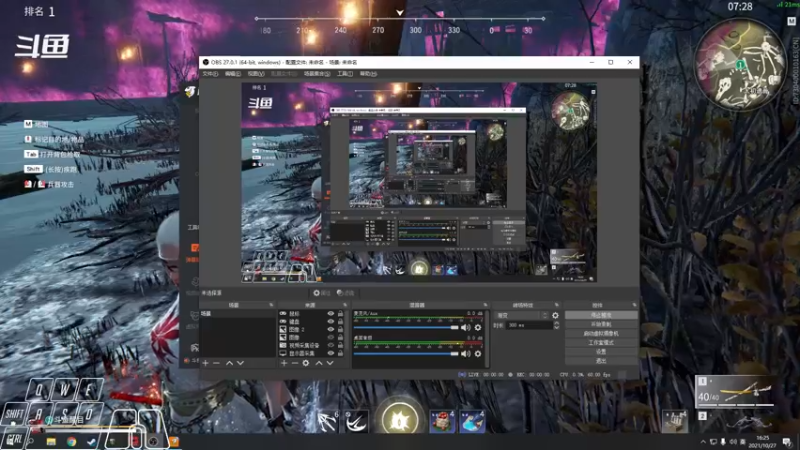Click the 停止推流 stop streaming button
The height and width of the screenshot is (450, 800).
[x=601, y=315]
